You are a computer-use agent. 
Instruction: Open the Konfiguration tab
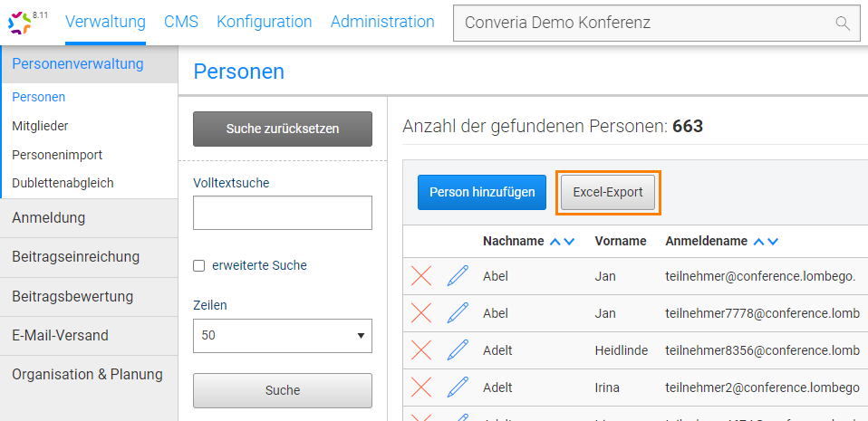click(264, 22)
